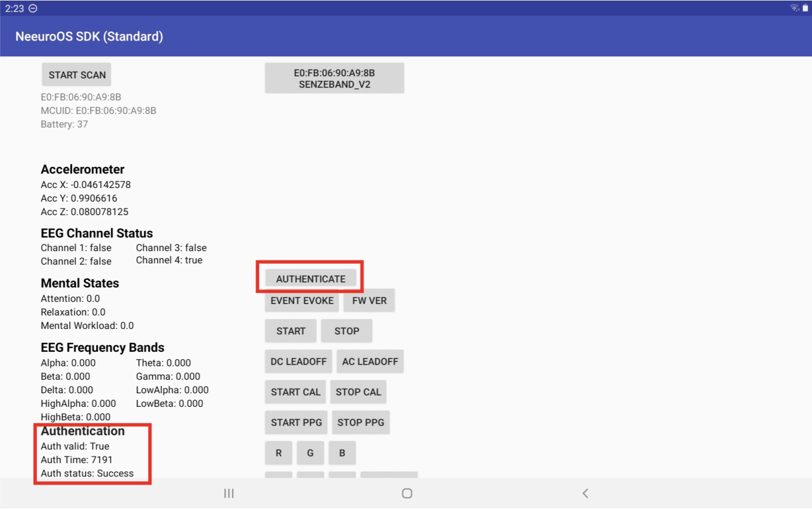812x510 pixels.
Task: Run AC LEADOFF check
Action: (x=370, y=361)
